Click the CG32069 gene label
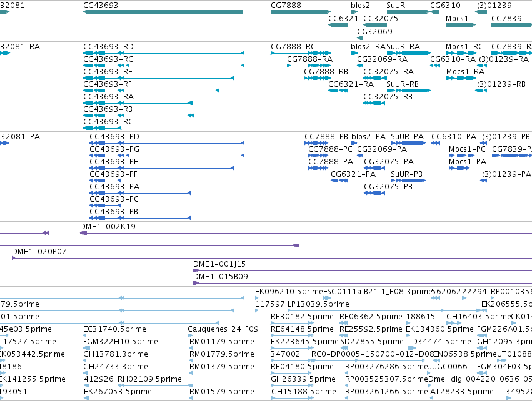This screenshot has height=401, width=532. point(374,31)
